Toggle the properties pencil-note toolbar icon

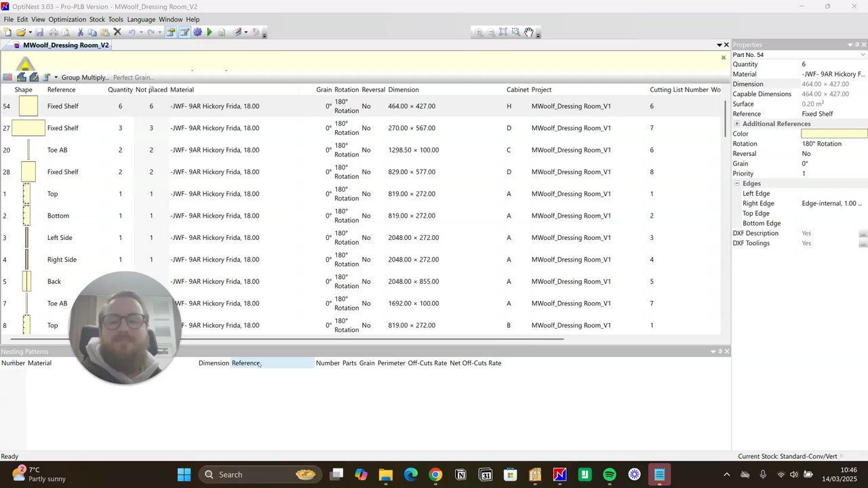(x=184, y=32)
